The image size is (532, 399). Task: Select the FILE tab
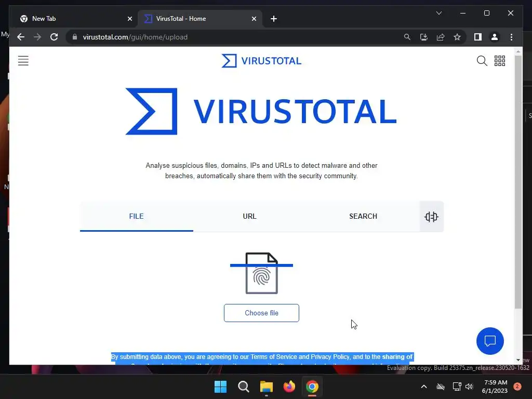(x=137, y=216)
